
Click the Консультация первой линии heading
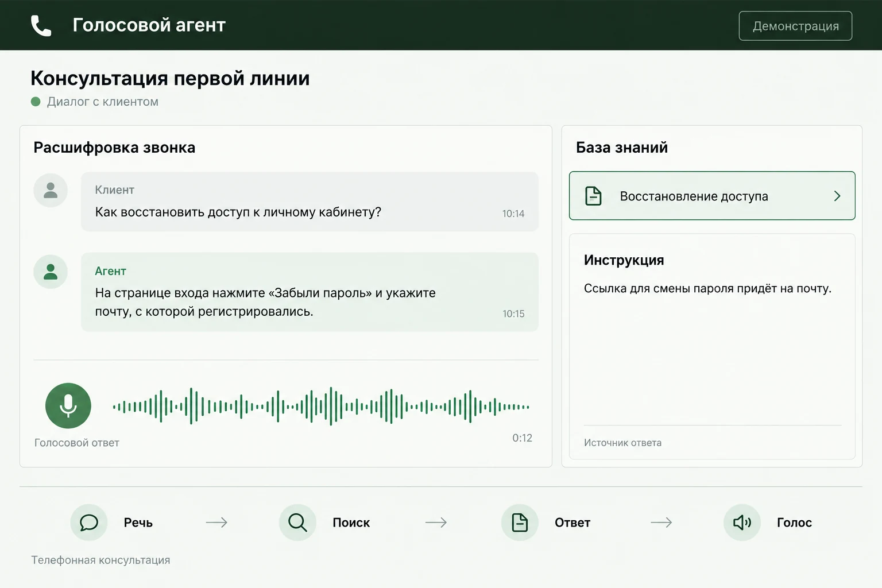coord(170,78)
